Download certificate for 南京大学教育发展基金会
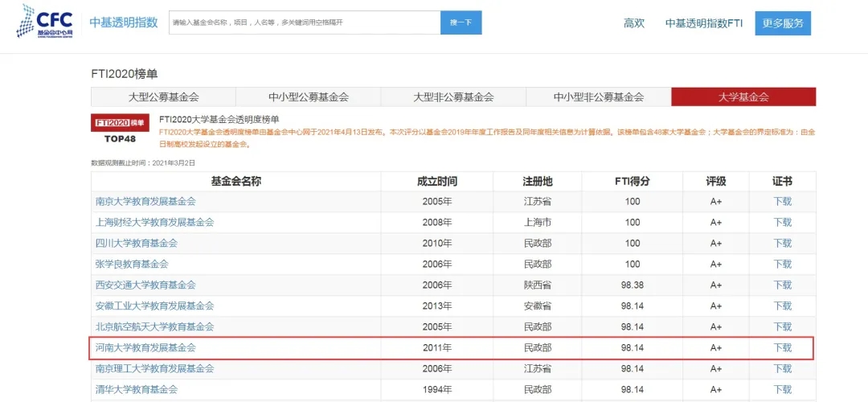 [782, 202]
